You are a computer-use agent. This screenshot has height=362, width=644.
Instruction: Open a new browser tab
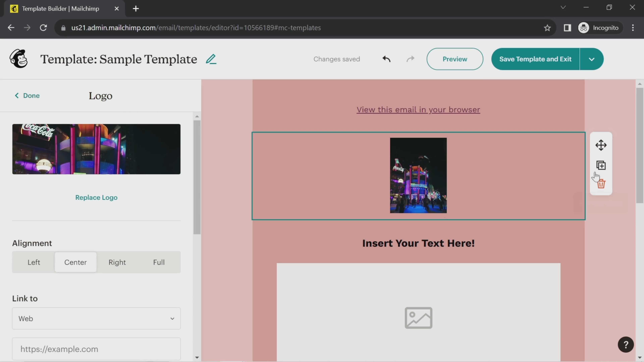[x=136, y=9]
